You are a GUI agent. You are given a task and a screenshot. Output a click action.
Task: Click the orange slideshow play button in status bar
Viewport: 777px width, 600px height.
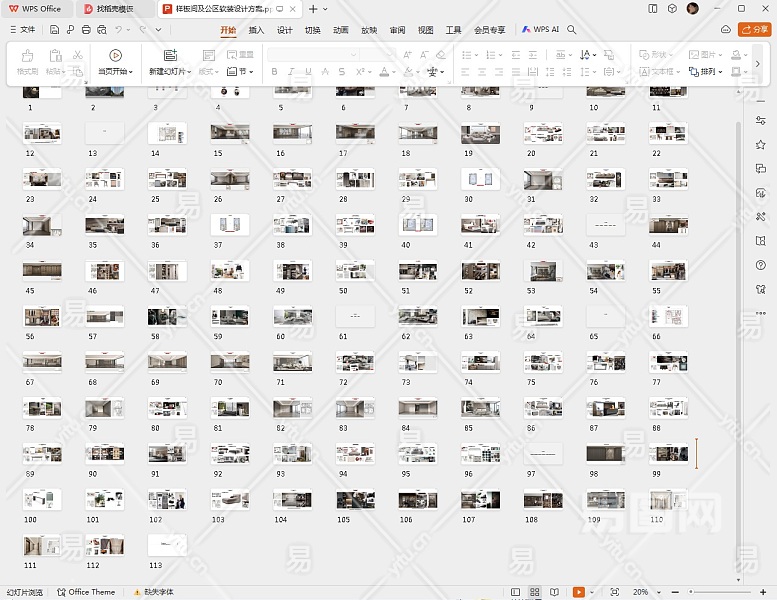click(x=578, y=592)
